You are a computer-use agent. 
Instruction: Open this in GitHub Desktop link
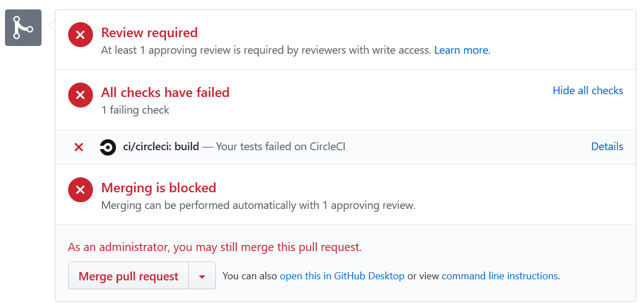[x=342, y=276]
